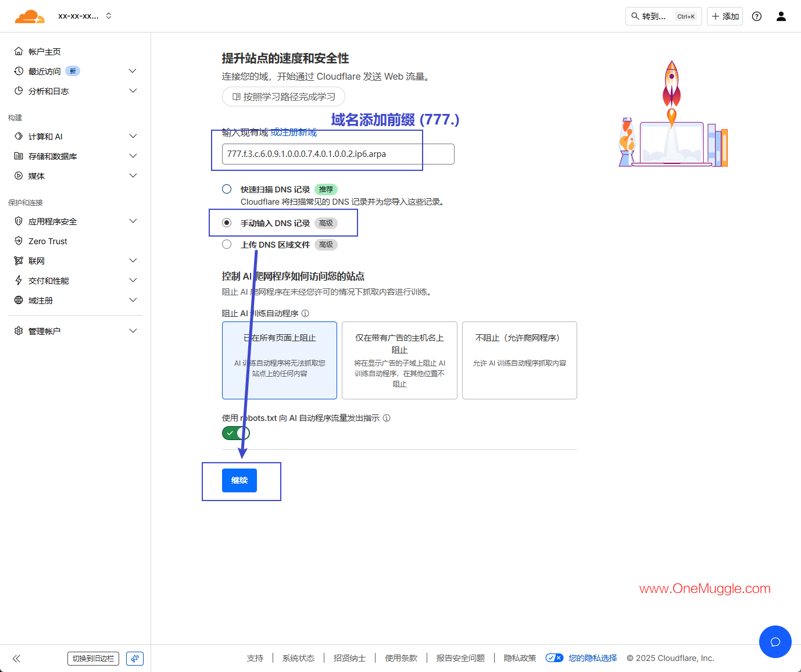Expand the 媒体 section chevron
Screen dimensions: 801x672
point(133,176)
